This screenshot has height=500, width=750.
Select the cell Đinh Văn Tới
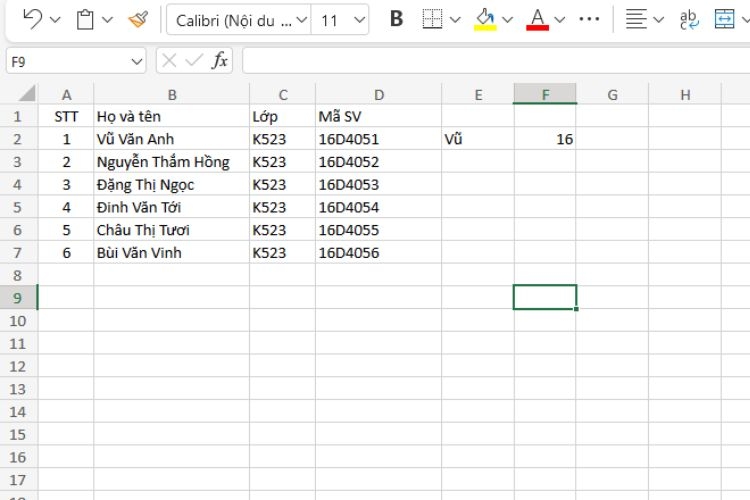pos(172,207)
